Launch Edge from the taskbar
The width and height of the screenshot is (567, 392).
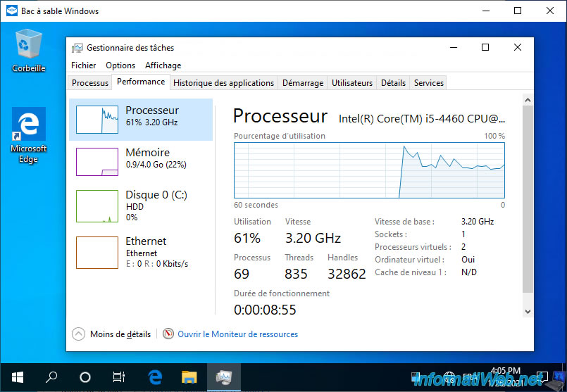[x=156, y=377]
